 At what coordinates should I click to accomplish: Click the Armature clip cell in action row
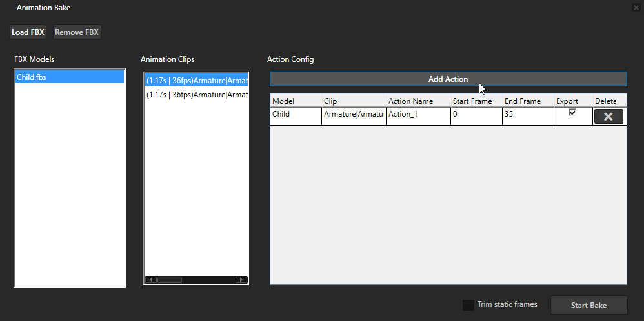[354, 116]
